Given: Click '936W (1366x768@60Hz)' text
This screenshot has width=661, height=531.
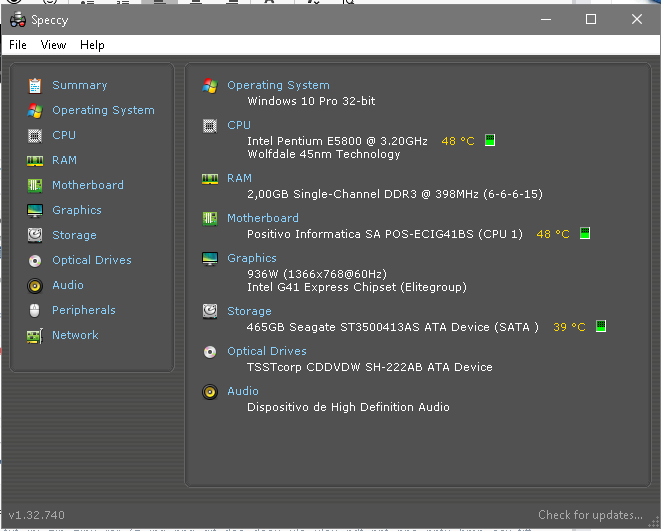Looking at the screenshot, I should point(317,274).
